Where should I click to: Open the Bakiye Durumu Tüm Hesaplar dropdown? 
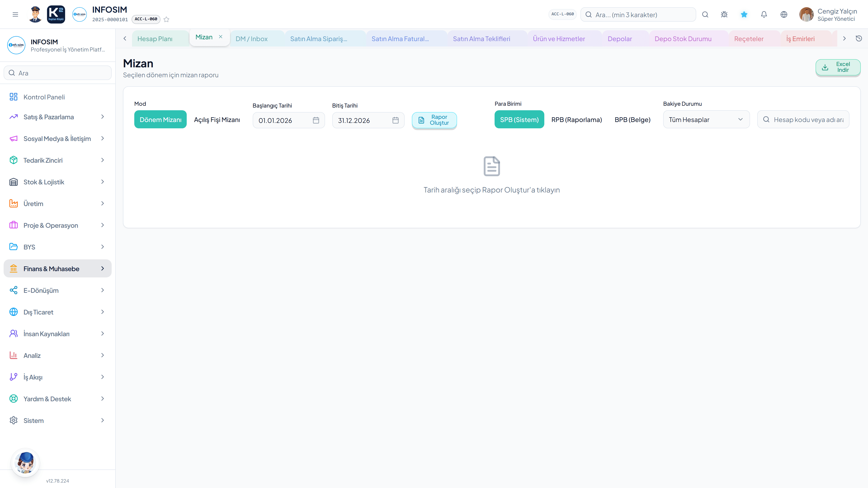(706, 120)
